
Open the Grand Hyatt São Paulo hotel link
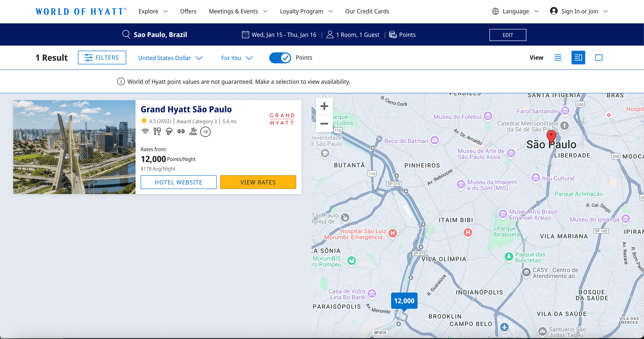186,109
